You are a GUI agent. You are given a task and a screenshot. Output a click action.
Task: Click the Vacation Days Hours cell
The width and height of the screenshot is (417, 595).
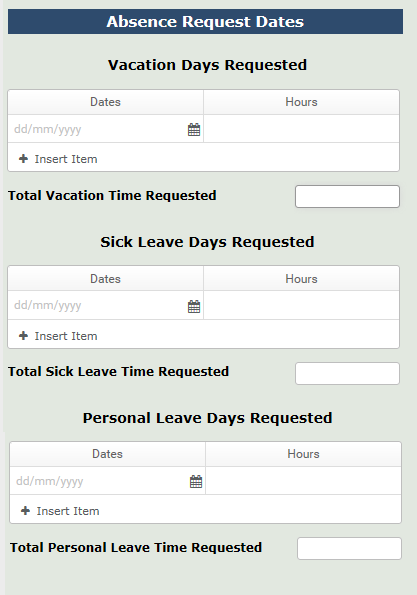point(301,129)
